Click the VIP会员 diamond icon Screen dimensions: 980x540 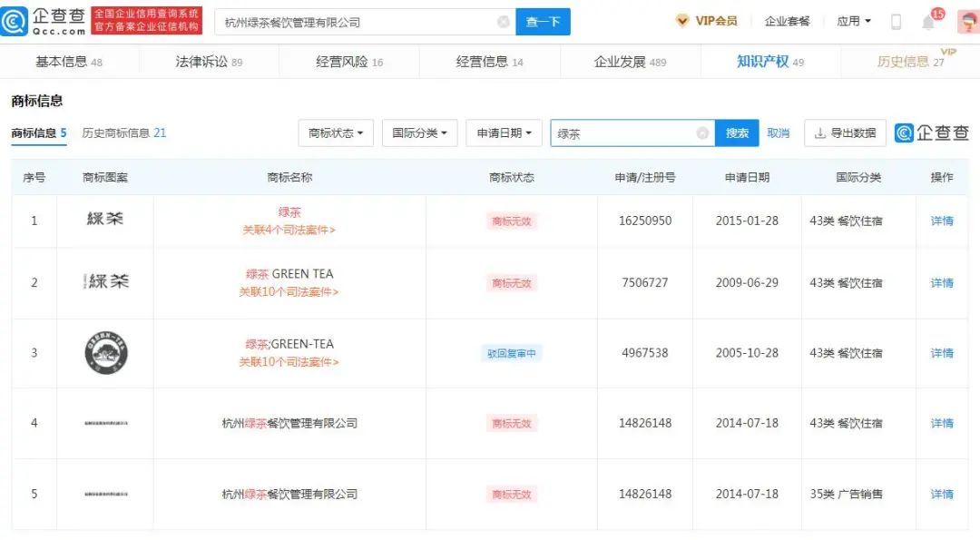(x=682, y=21)
